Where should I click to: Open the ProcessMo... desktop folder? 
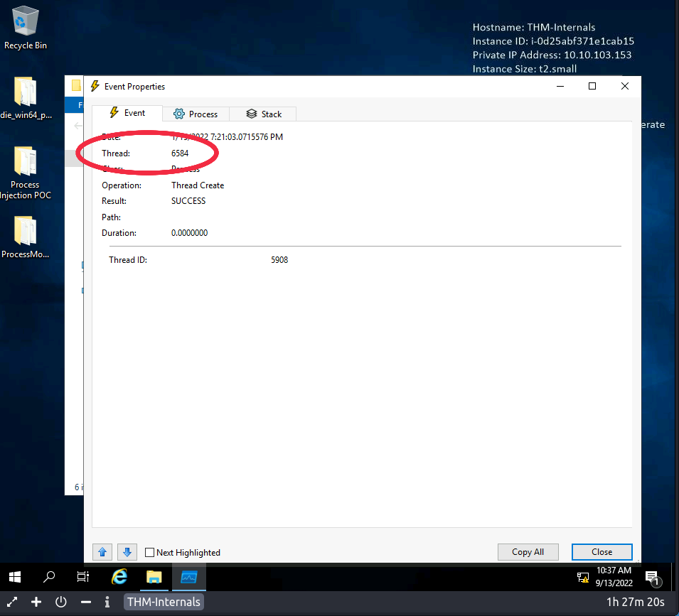(26, 238)
